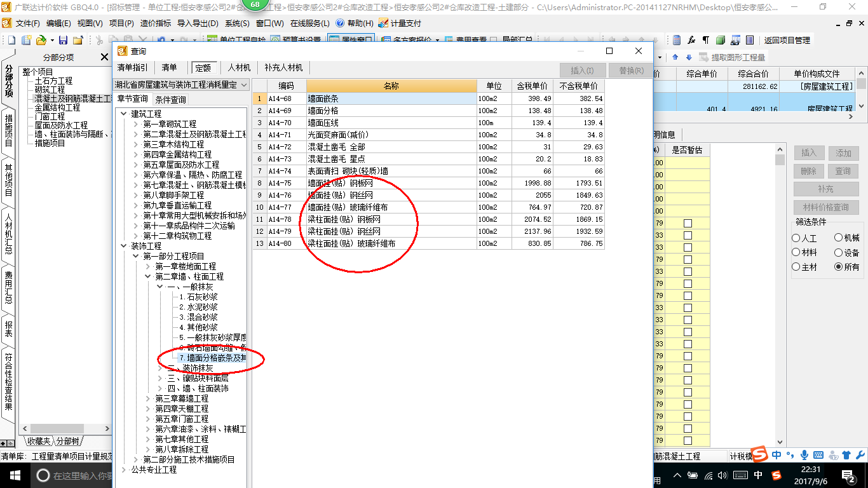Select tree item 7. 墙面分格嵌条及其
868x488 pixels.
(x=212, y=358)
